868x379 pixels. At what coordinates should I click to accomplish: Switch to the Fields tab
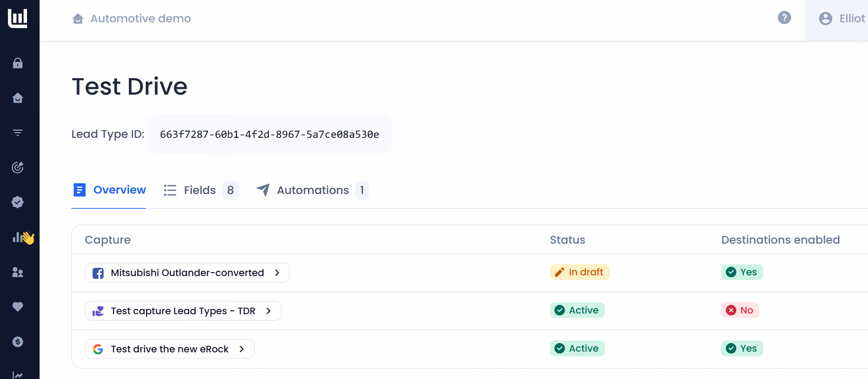click(201, 190)
